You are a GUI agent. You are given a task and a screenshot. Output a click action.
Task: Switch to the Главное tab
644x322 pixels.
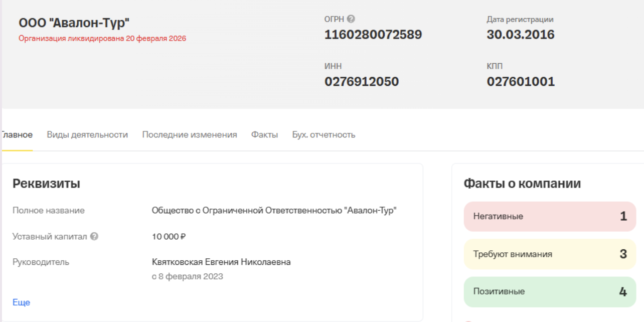(17, 134)
